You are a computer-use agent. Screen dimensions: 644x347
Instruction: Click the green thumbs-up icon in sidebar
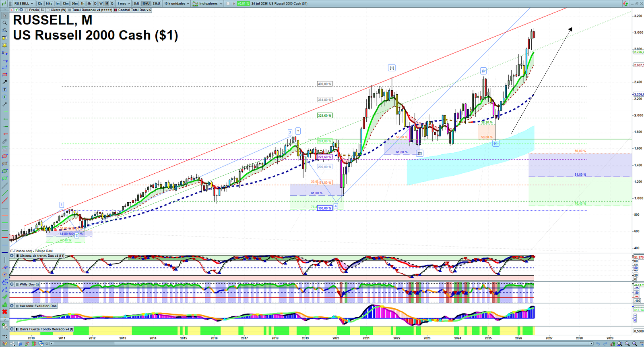tap(5, 304)
